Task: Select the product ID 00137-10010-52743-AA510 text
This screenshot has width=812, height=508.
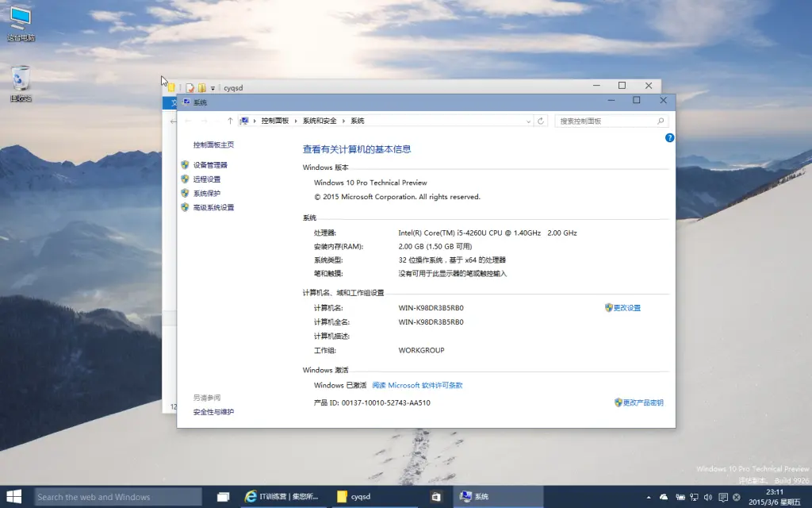Action: pos(386,402)
